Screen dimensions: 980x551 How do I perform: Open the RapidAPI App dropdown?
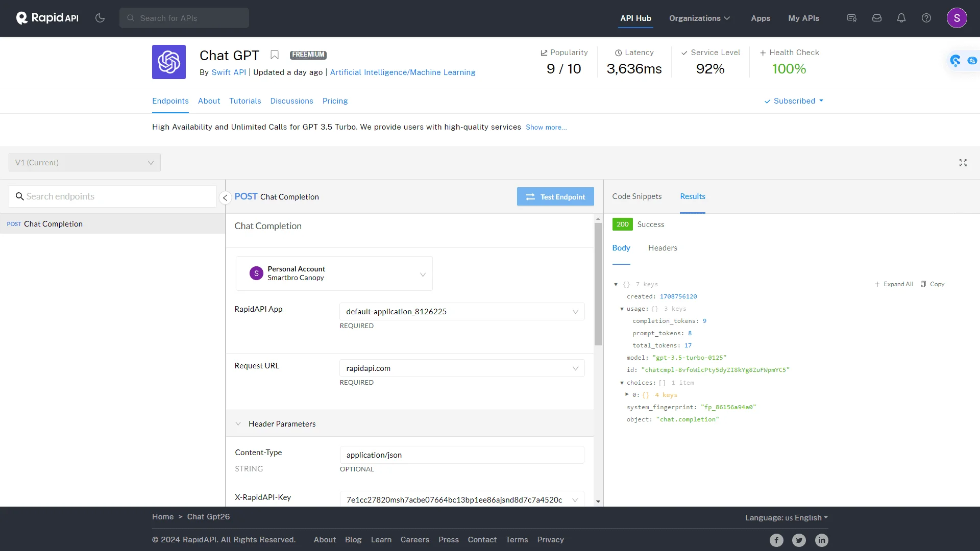462,312
